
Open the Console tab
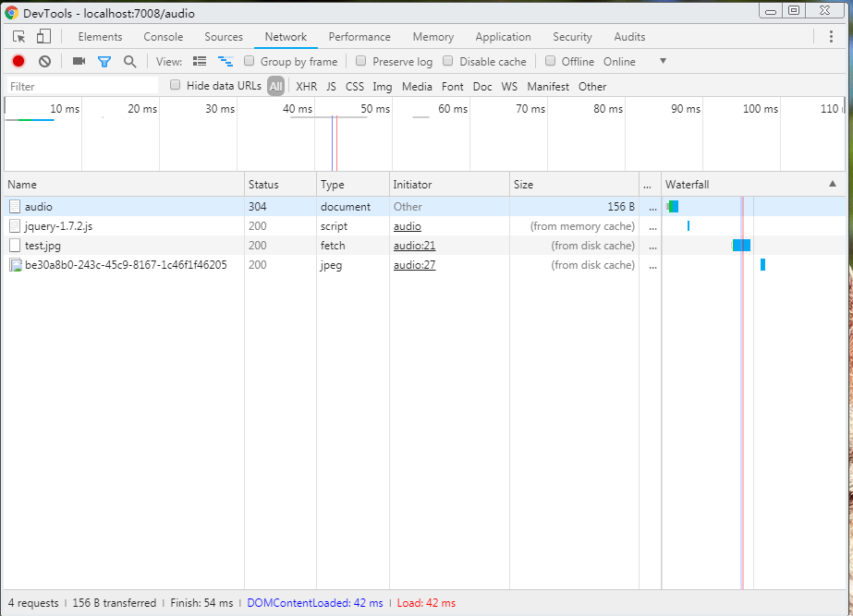164,36
